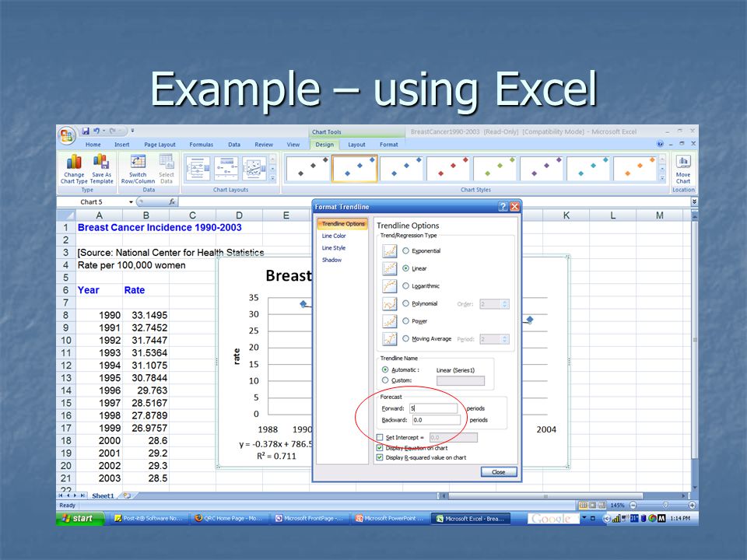Image resolution: width=747 pixels, height=560 pixels.
Task: Switch to Normal view in status bar
Action: pyautogui.click(x=583, y=506)
